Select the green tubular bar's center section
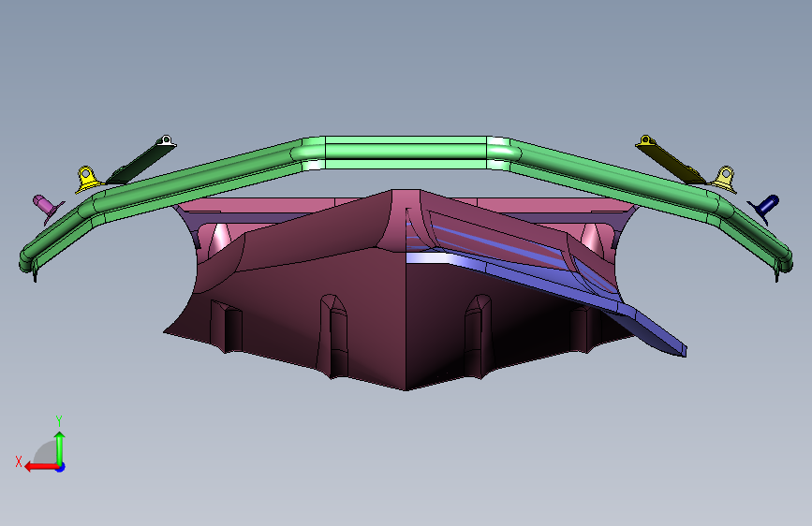The width and height of the screenshot is (812, 526). pyautogui.click(x=406, y=153)
